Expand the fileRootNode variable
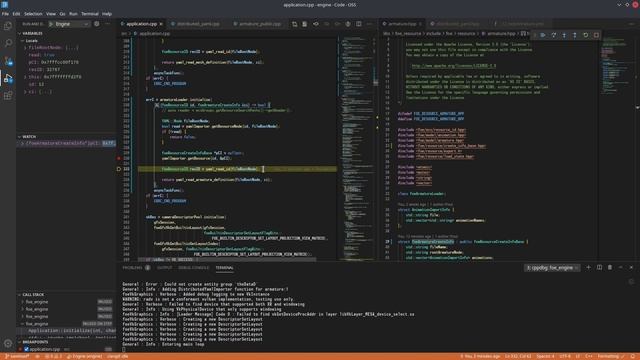 25,48
